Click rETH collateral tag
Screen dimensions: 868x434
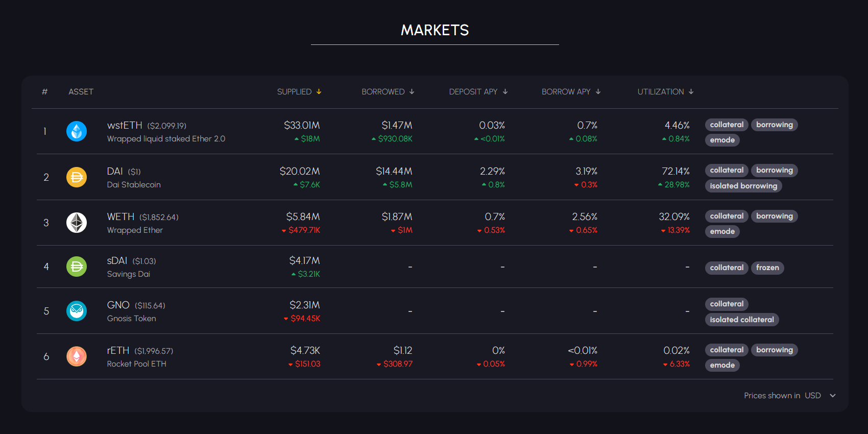coord(727,350)
